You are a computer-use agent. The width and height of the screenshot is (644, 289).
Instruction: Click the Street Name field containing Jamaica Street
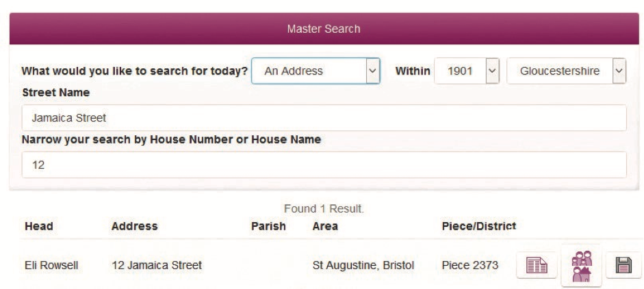[x=324, y=118]
